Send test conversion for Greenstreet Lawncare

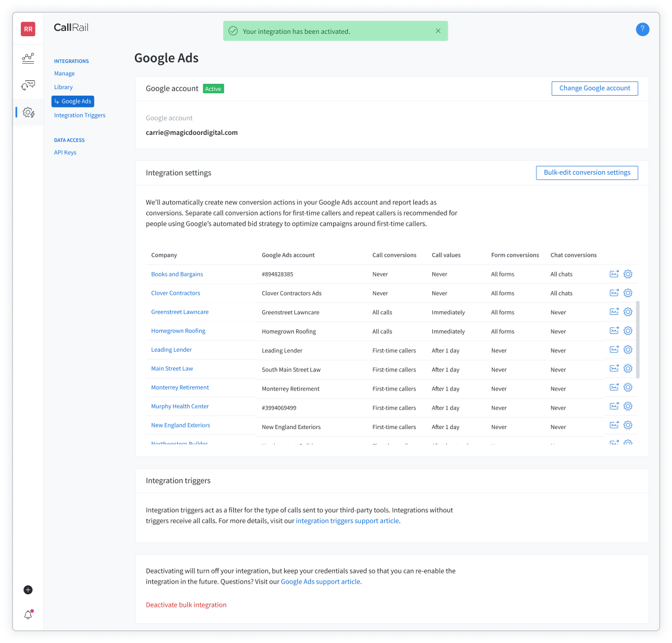point(614,312)
